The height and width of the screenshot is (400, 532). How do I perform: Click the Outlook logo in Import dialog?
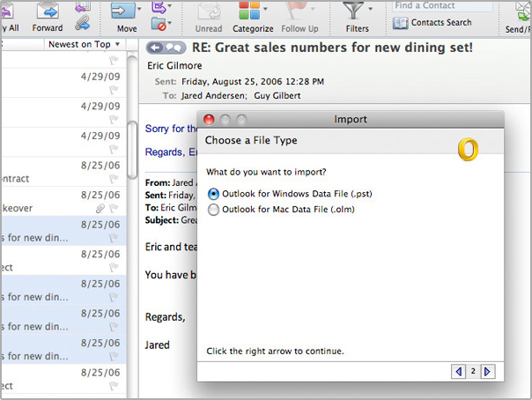[x=468, y=149]
